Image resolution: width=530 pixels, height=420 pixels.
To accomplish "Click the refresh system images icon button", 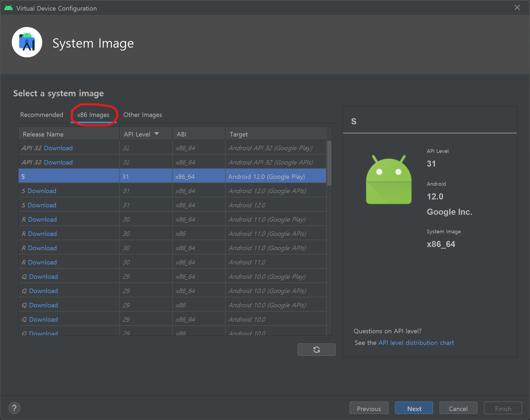I will pyautogui.click(x=316, y=350).
